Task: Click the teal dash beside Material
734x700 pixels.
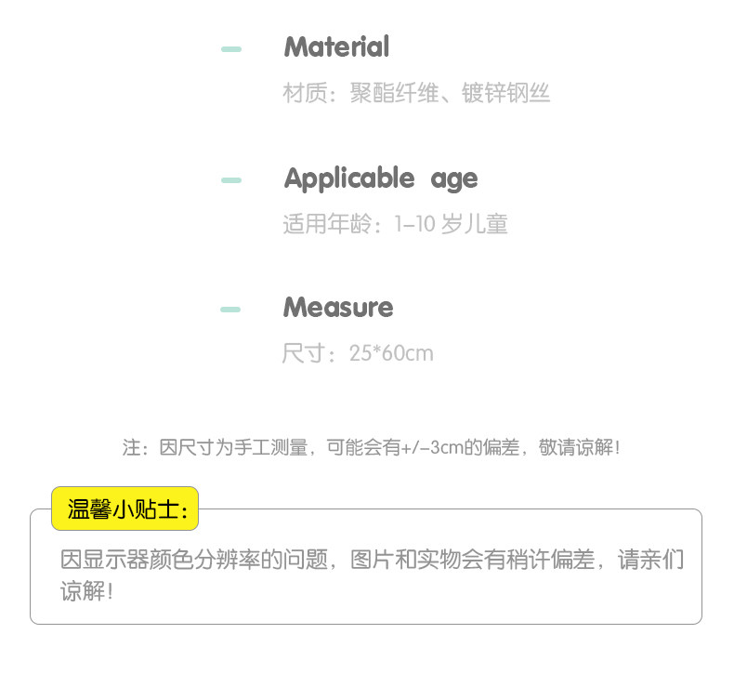Action: pyautogui.click(x=231, y=48)
